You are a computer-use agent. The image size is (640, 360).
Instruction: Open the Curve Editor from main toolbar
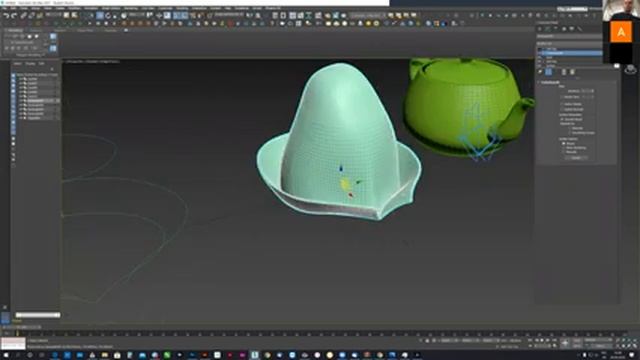click(x=300, y=15)
